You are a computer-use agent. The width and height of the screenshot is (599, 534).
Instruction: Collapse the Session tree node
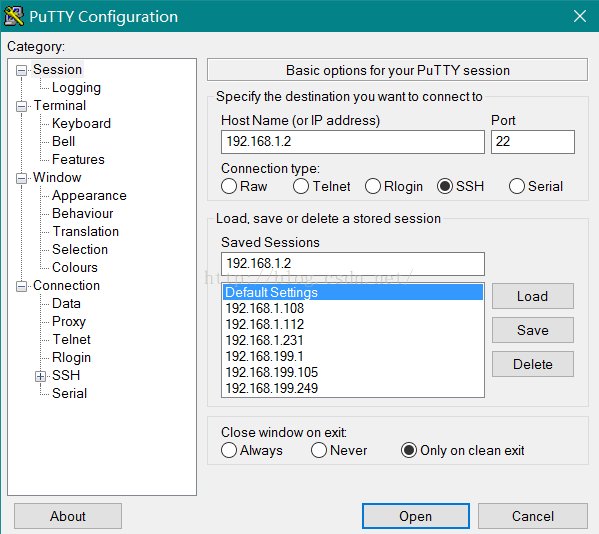click(x=21, y=70)
